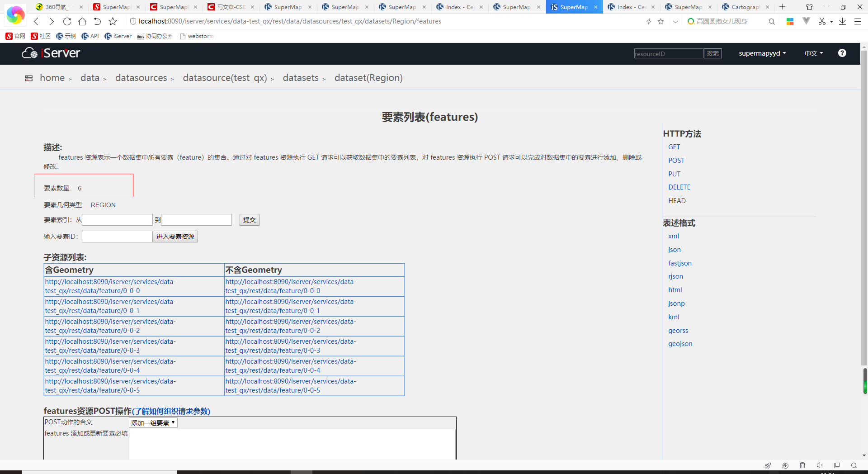Open the POST action dropdown 添加一组要素
Screen dimensions: 868x474
[153, 422]
